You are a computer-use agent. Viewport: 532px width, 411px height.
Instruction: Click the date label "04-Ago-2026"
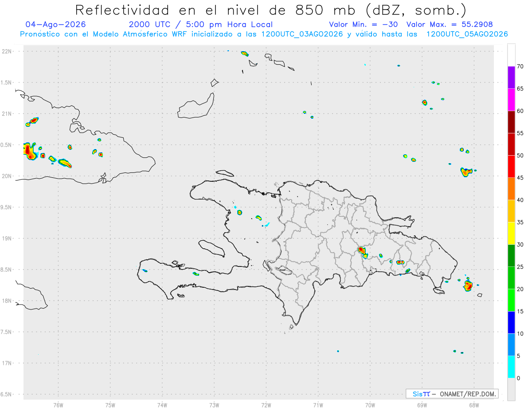56,24
